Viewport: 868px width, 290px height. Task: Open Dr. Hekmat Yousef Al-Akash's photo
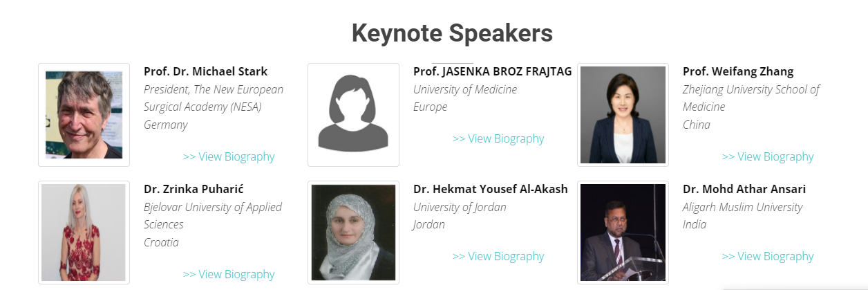click(353, 232)
